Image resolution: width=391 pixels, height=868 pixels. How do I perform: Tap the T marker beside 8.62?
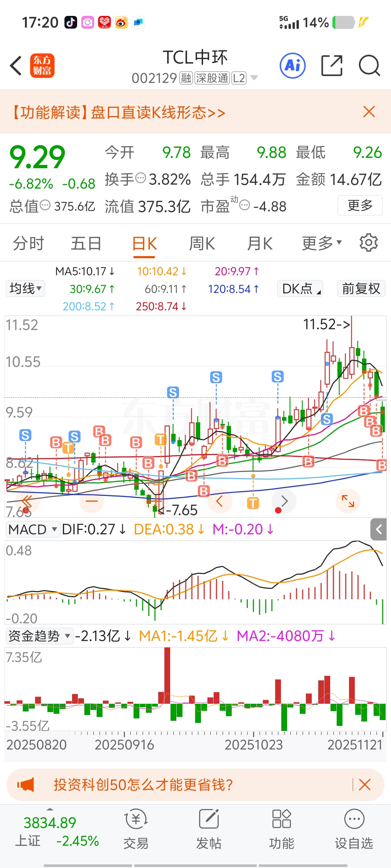68,448
